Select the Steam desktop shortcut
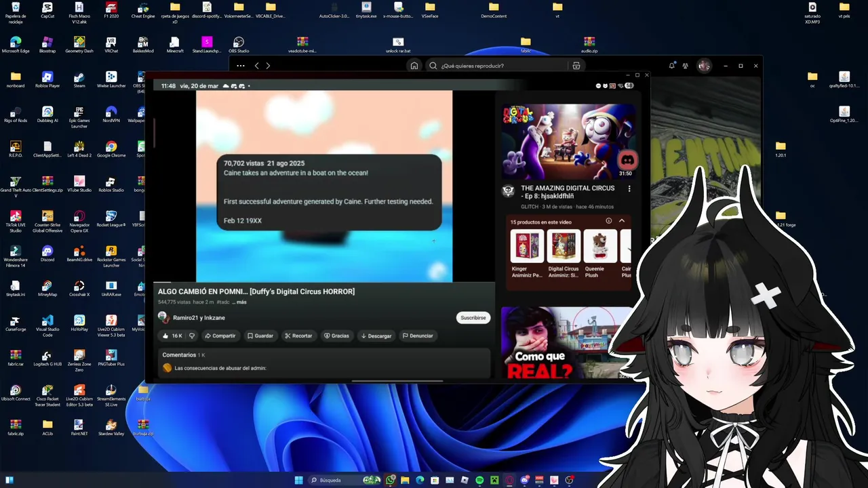Viewport: 868px width, 488px height. (x=79, y=80)
